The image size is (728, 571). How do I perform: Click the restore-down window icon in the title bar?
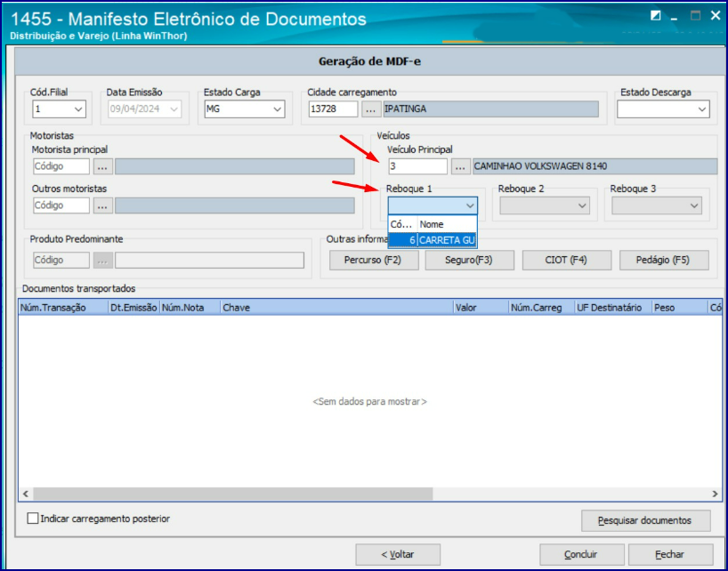[655, 16]
